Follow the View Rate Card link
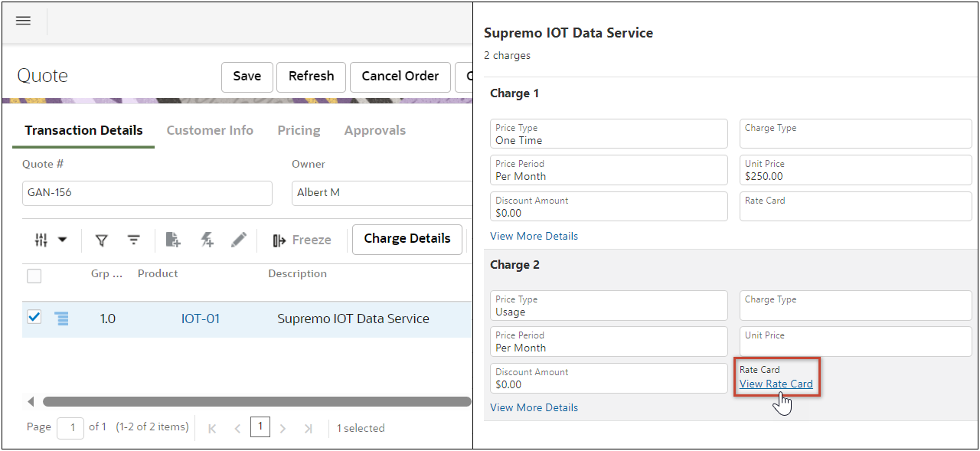The height and width of the screenshot is (451, 980). 776,384
